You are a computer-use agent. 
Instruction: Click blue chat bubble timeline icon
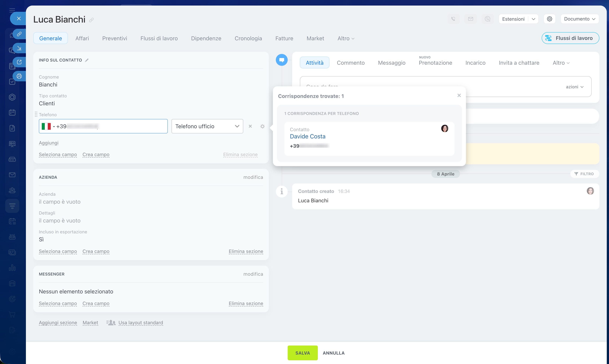tap(282, 60)
